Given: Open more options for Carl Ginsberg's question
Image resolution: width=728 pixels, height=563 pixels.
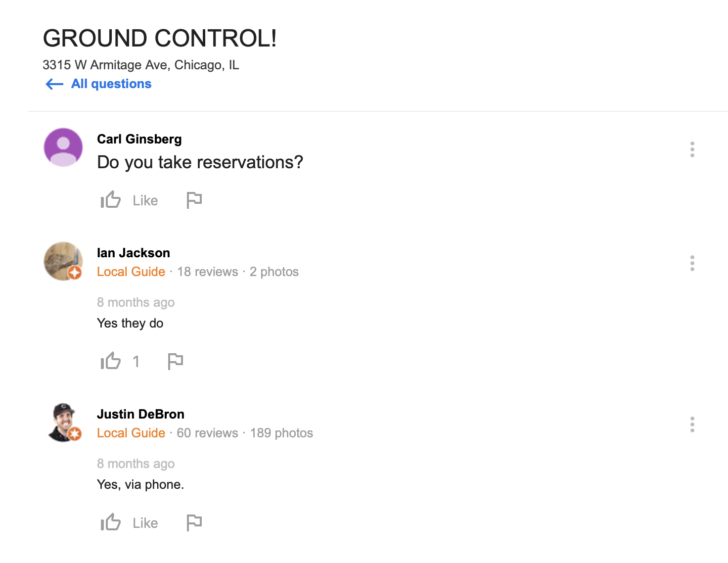Looking at the screenshot, I should (692, 149).
